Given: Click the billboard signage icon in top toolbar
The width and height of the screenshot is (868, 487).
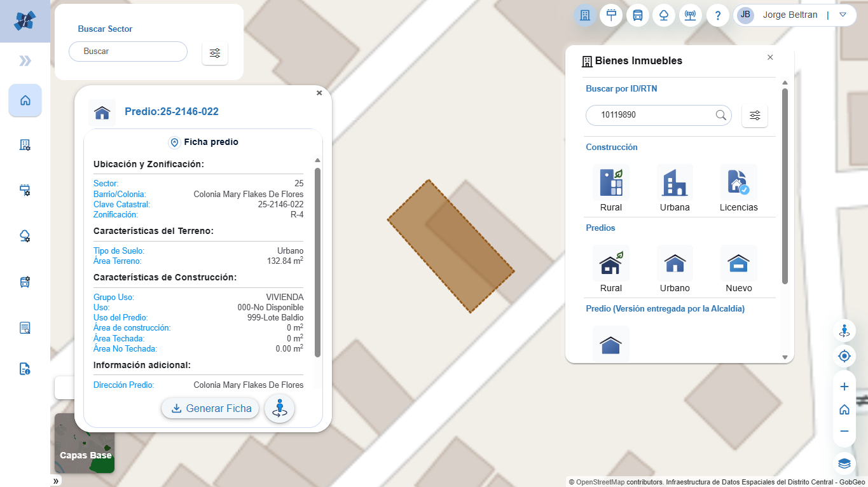Looking at the screenshot, I should [x=611, y=15].
